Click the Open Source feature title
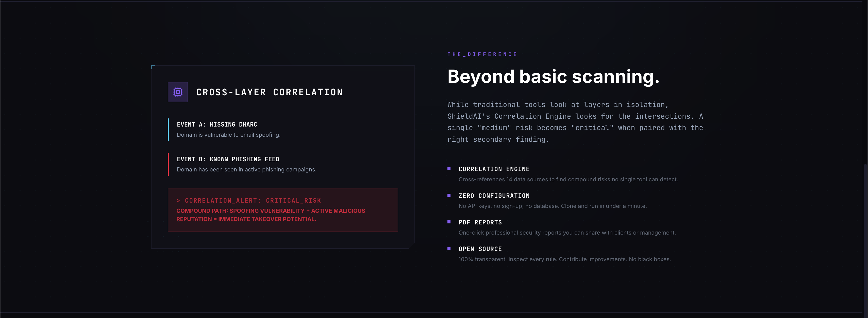Viewport: 868px width, 318px height. (480, 249)
